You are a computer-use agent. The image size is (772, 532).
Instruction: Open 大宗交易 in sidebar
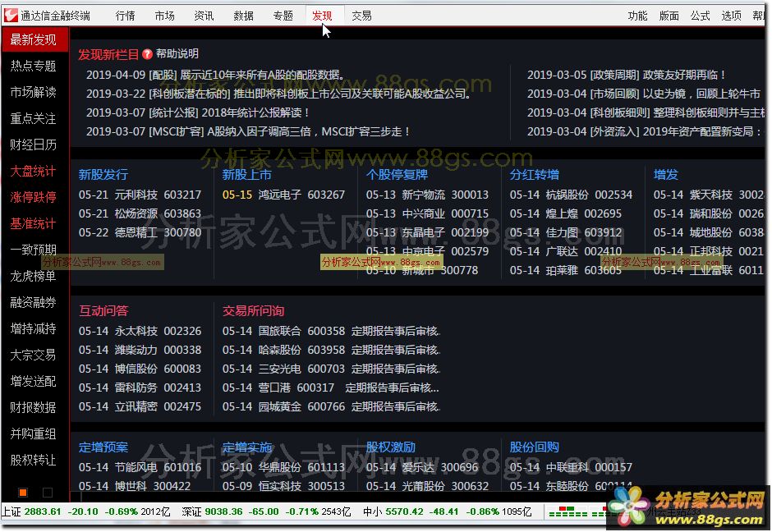[34, 355]
